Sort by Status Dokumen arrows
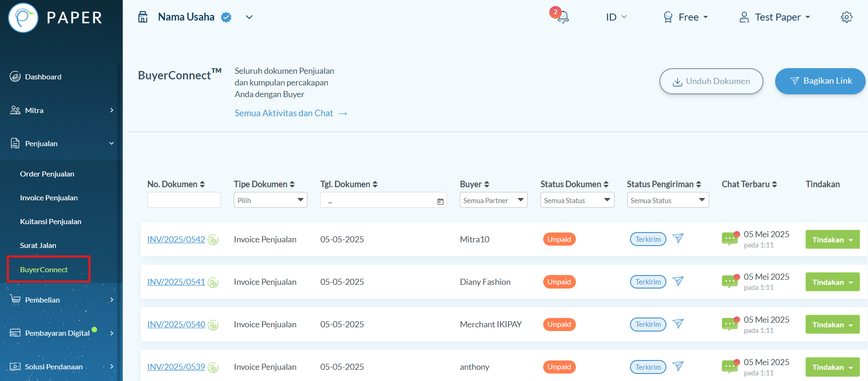This screenshot has height=381, width=868. [606, 184]
